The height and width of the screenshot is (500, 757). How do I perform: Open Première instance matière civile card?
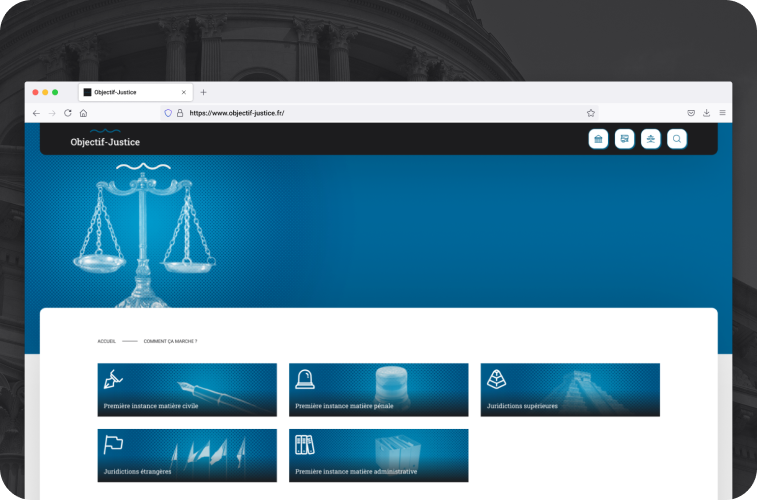187,390
